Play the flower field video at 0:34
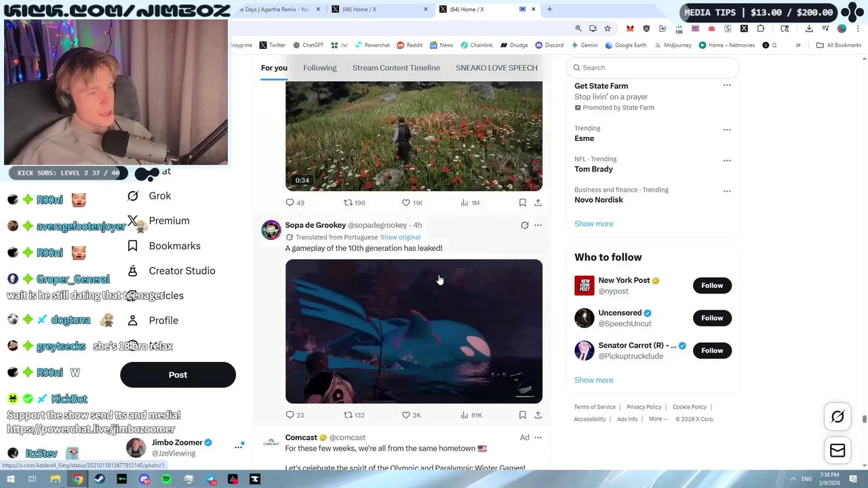The image size is (868, 488). point(414,136)
